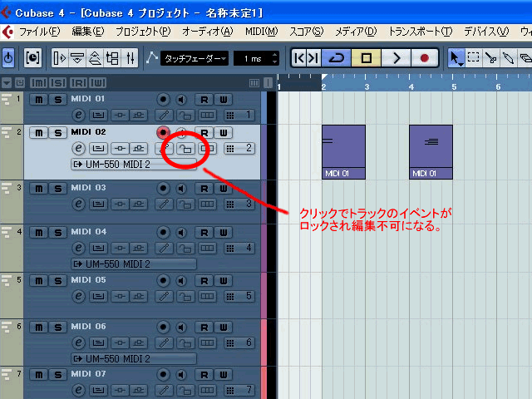This screenshot has height=399, width=532.
Task: Lock the MIDI 04 track
Action: [x=185, y=248]
